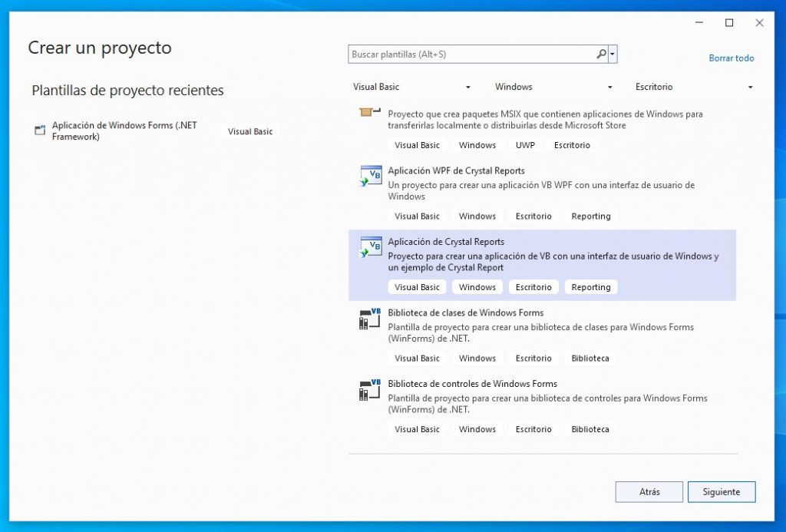Expand the Escritorio project type dropdown
The width and height of the screenshot is (786, 532).
694,88
